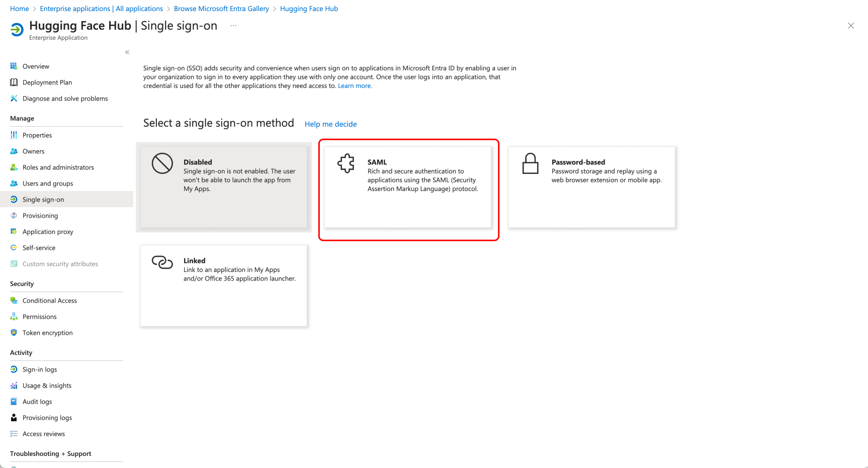868x468 pixels.
Task: View Sign-in logs under Activity
Action: (x=40, y=369)
